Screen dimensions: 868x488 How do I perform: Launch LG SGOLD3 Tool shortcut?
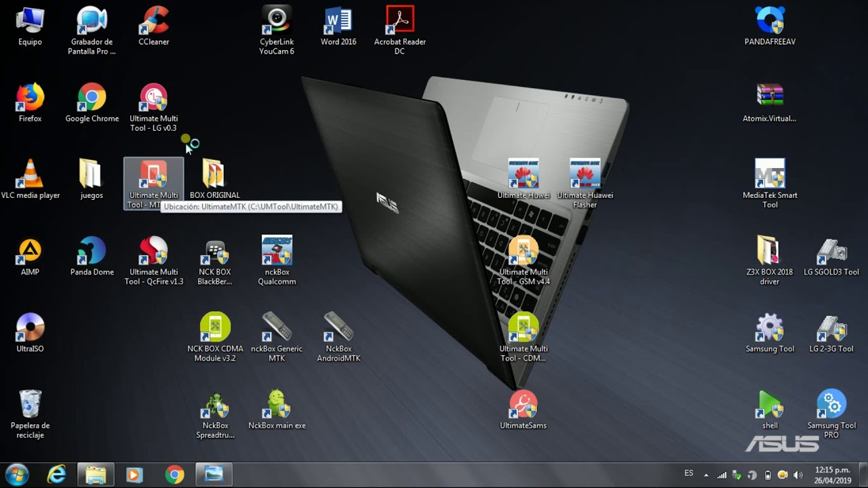click(831, 256)
